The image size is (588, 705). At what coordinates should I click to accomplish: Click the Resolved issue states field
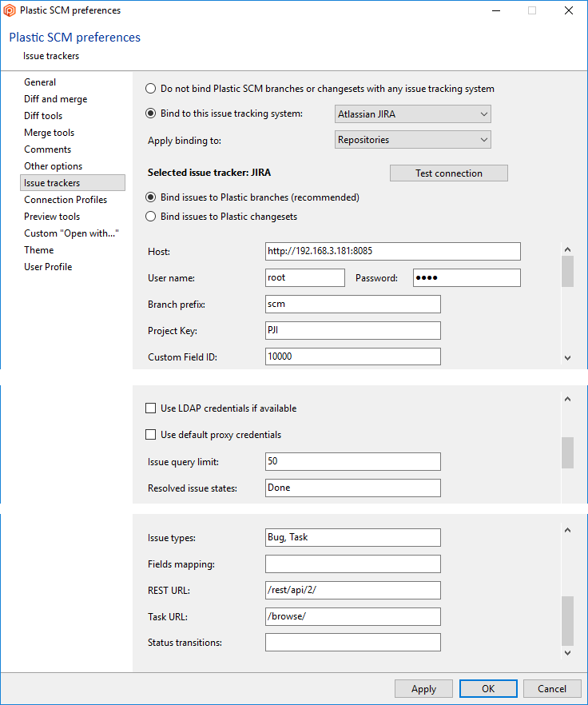(353, 488)
